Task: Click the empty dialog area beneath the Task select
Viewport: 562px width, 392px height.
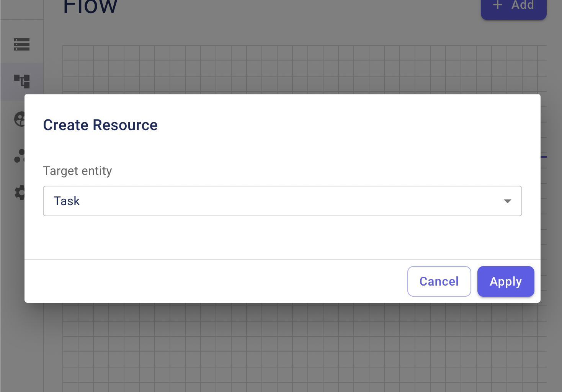Action: pyautogui.click(x=283, y=237)
